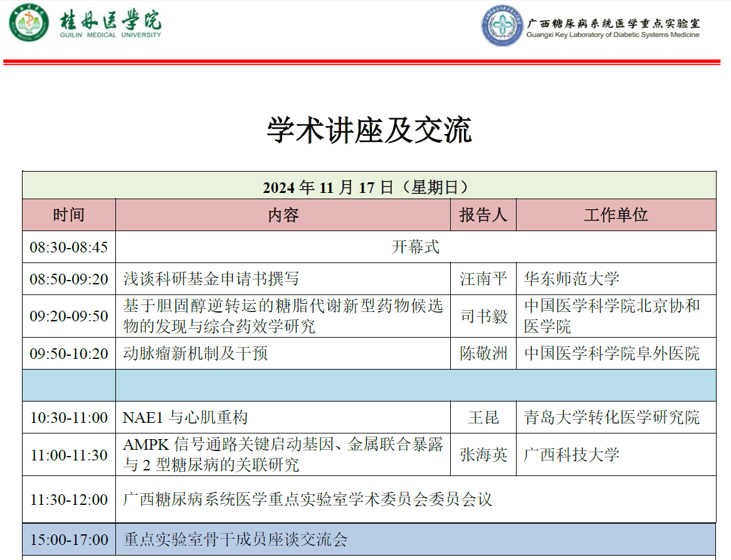Screen dimensions: 731x560
Task: Select the 重点实验室骨干成员座谈交流会 row text
Action: (235, 539)
